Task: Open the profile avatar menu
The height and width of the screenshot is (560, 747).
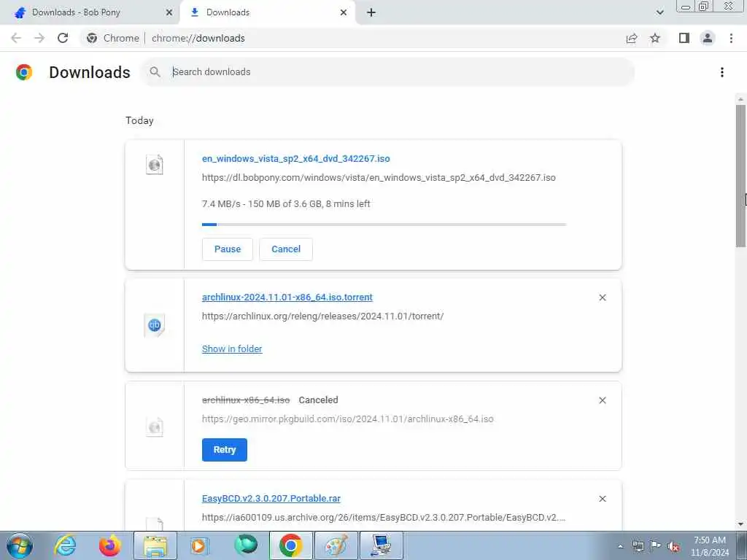Action: click(708, 38)
